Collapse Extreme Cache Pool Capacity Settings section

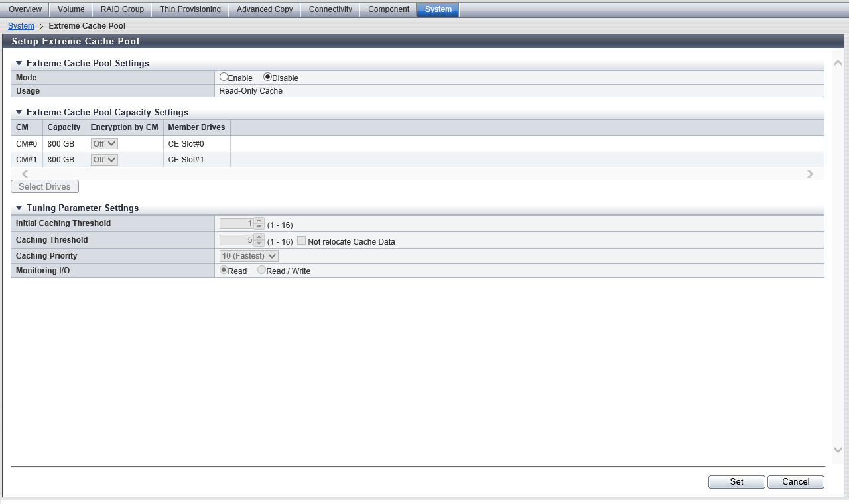pos(19,113)
